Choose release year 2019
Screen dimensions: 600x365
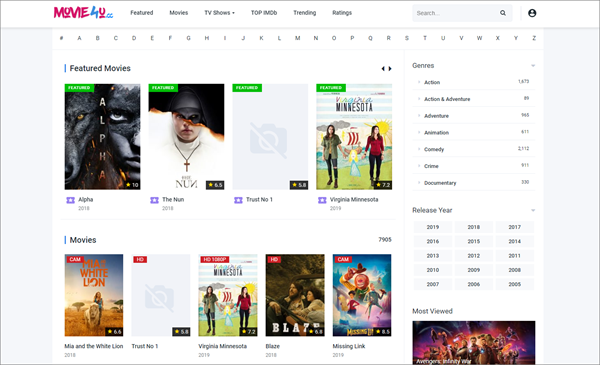click(x=433, y=227)
